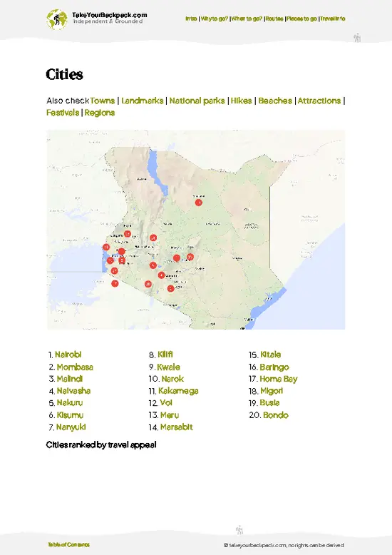
Task: Open TakeYourBackpack.com site title
Action: [109, 15]
